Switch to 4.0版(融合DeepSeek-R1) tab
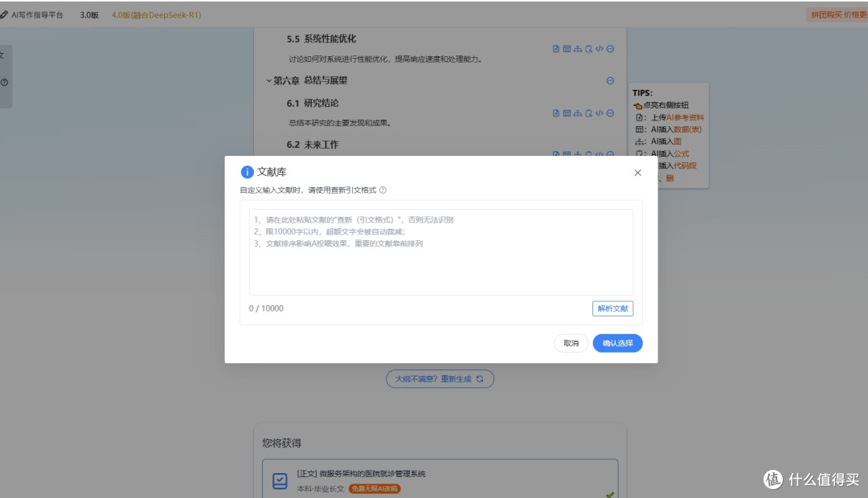 coord(156,15)
